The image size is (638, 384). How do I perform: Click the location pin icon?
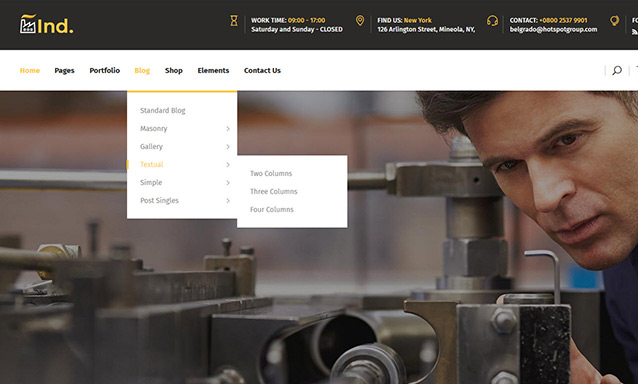tap(360, 20)
